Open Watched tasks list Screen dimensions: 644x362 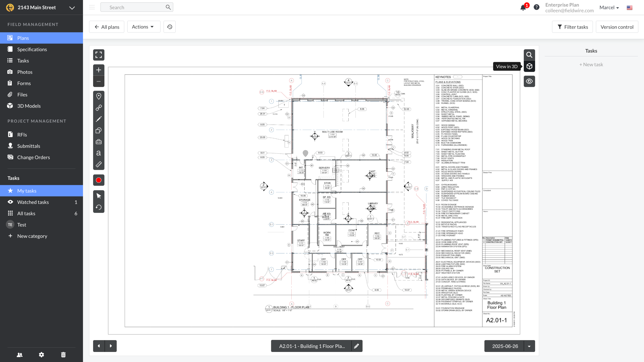tap(33, 202)
